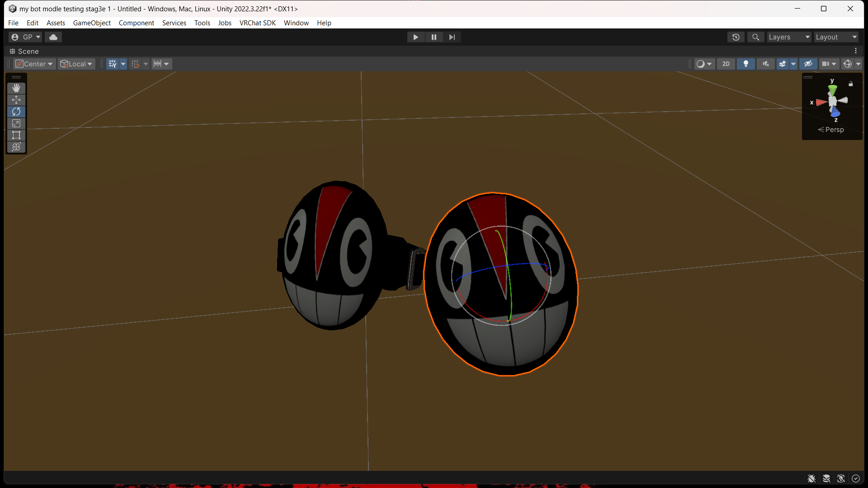Toggle scene audio mute
Image resolution: width=868 pixels, height=488 pixels.
[765, 64]
